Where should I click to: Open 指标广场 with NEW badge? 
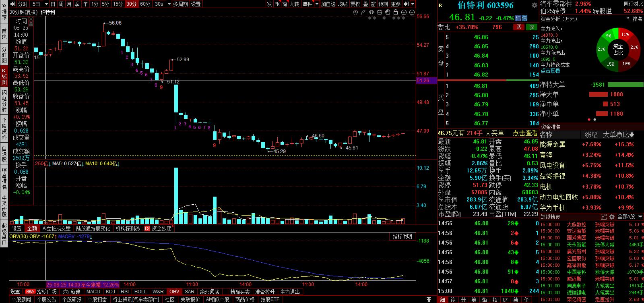[41, 292]
